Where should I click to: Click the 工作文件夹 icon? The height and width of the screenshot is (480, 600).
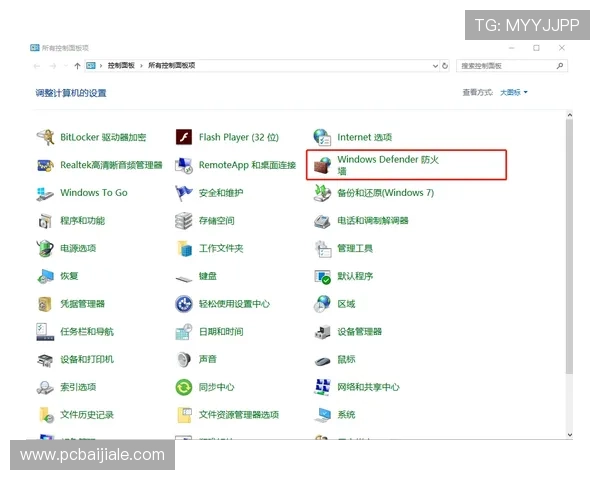[x=184, y=248]
